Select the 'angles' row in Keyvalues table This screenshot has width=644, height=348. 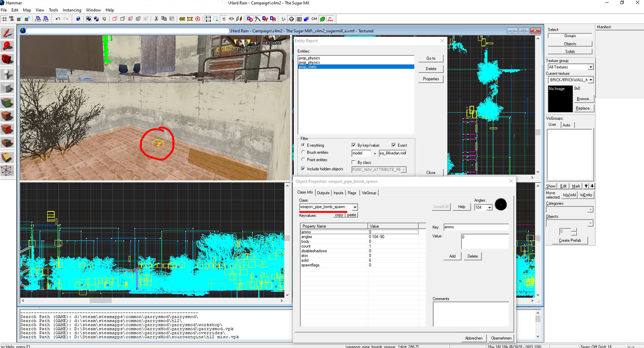[x=359, y=236]
